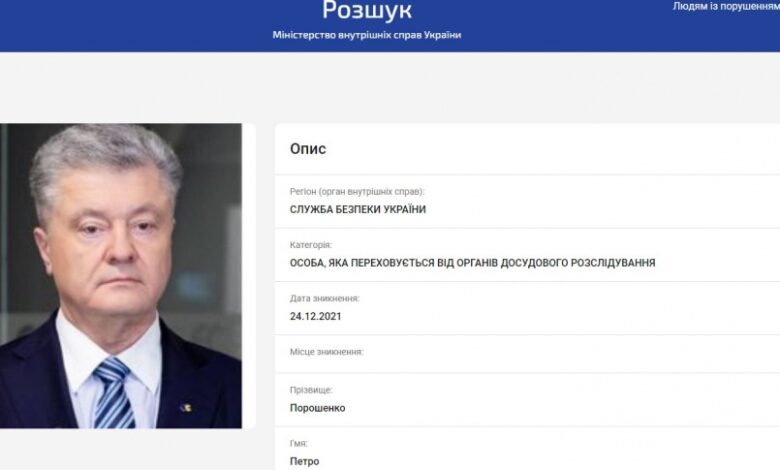Select the first name value "Петро"
780x470 pixels.
click(x=304, y=461)
